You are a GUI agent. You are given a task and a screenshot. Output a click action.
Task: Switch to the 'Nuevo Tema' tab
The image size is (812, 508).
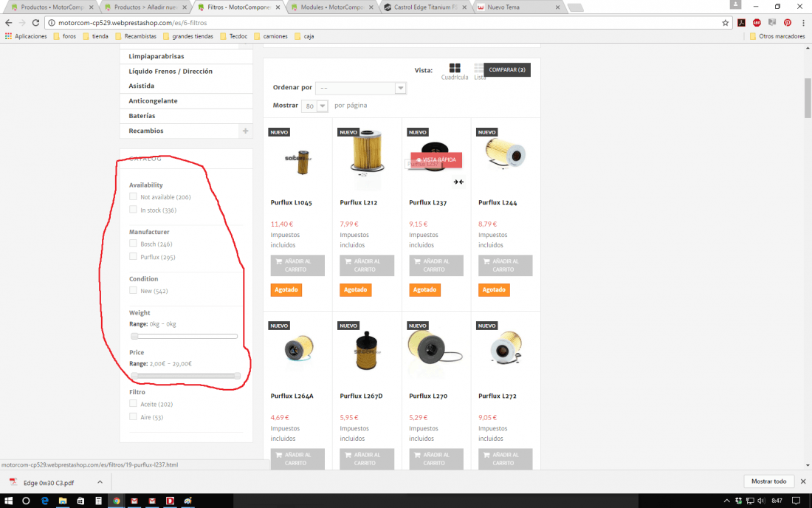click(x=518, y=7)
